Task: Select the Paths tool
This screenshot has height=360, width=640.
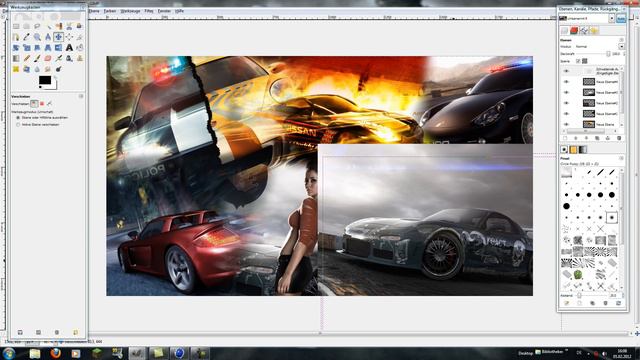Action: 16,37
